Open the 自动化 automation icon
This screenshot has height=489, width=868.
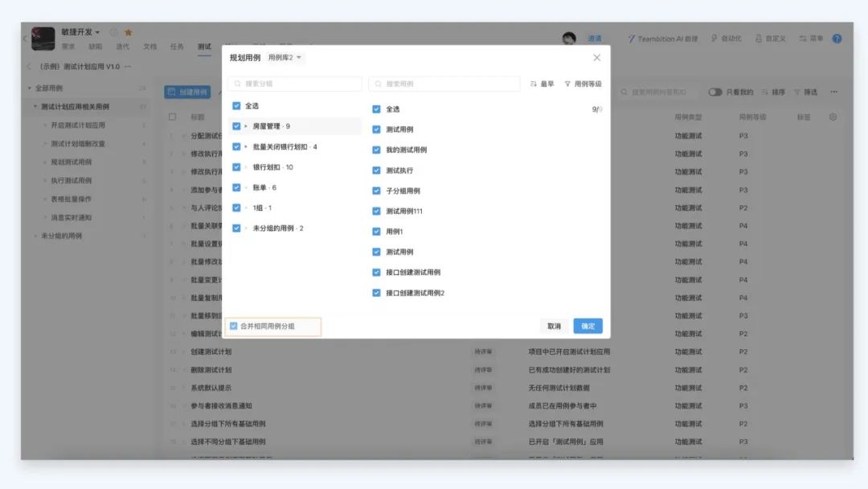(714, 39)
